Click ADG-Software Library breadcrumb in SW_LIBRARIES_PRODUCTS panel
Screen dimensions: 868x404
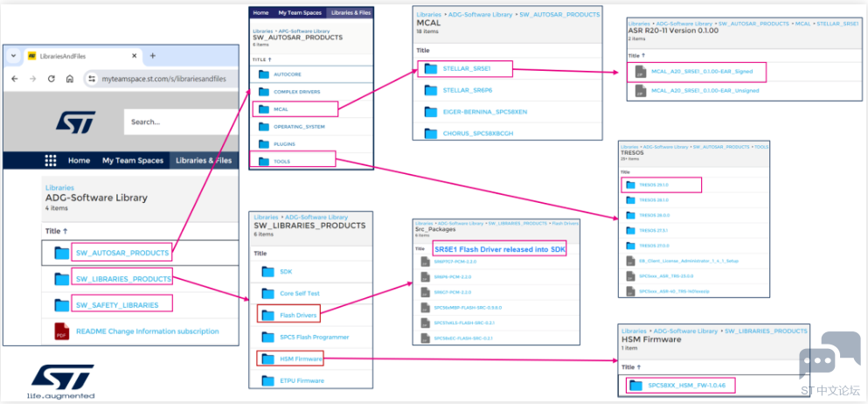click(x=315, y=218)
